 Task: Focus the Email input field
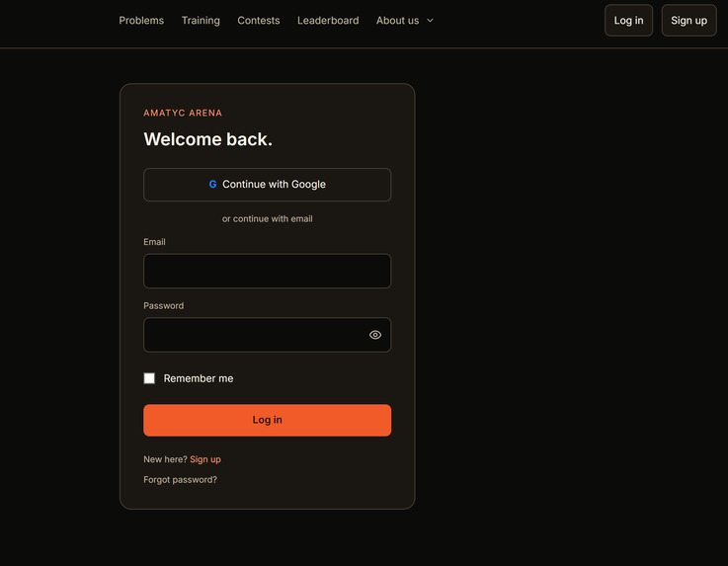pos(267,271)
